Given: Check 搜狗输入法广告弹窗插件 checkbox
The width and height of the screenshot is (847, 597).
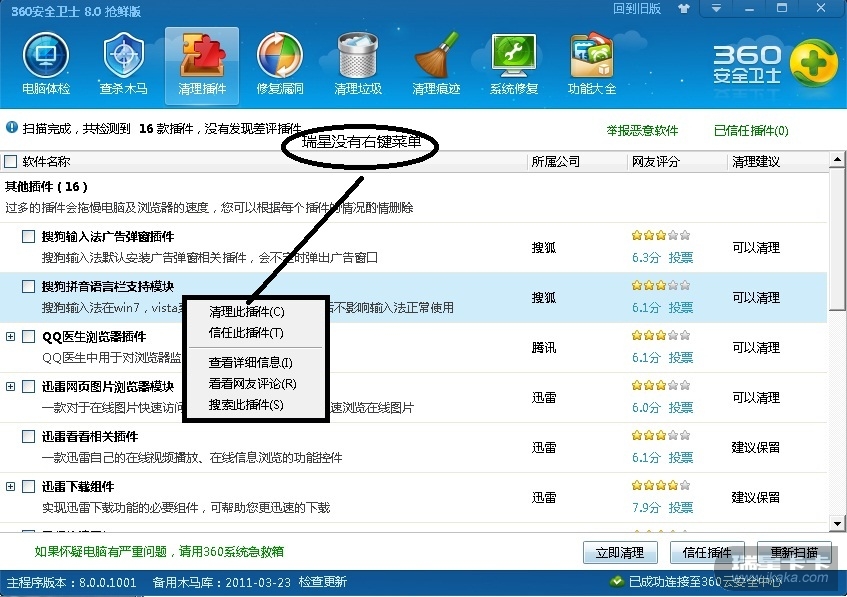Looking at the screenshot, I should (x=28, y=237).
